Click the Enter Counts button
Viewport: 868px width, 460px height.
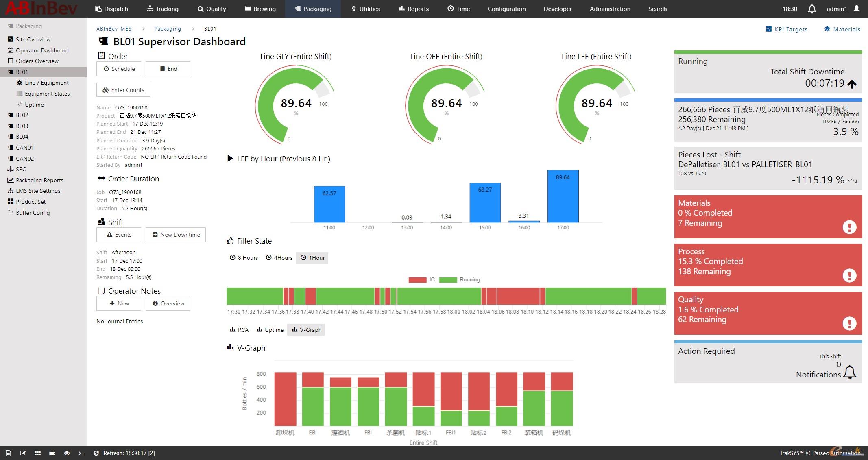coord(123,90)
